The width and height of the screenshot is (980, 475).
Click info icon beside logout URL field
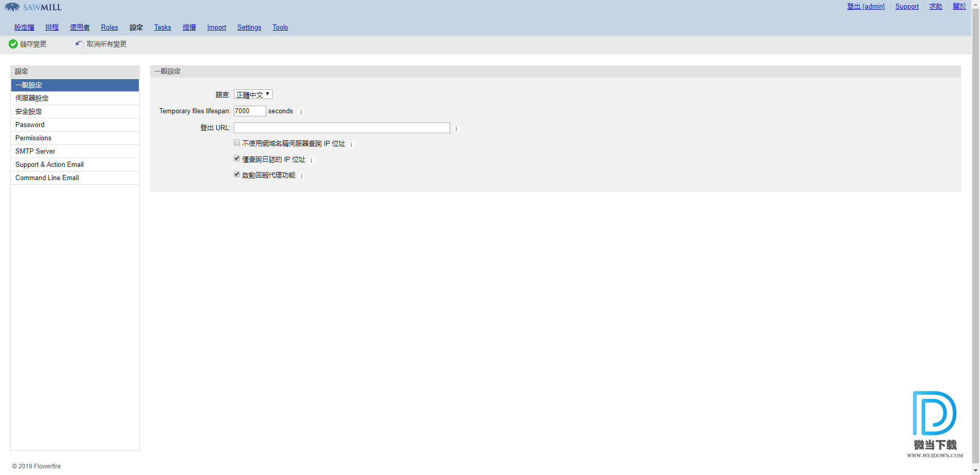pyautogui.click(x=456, y=129)
